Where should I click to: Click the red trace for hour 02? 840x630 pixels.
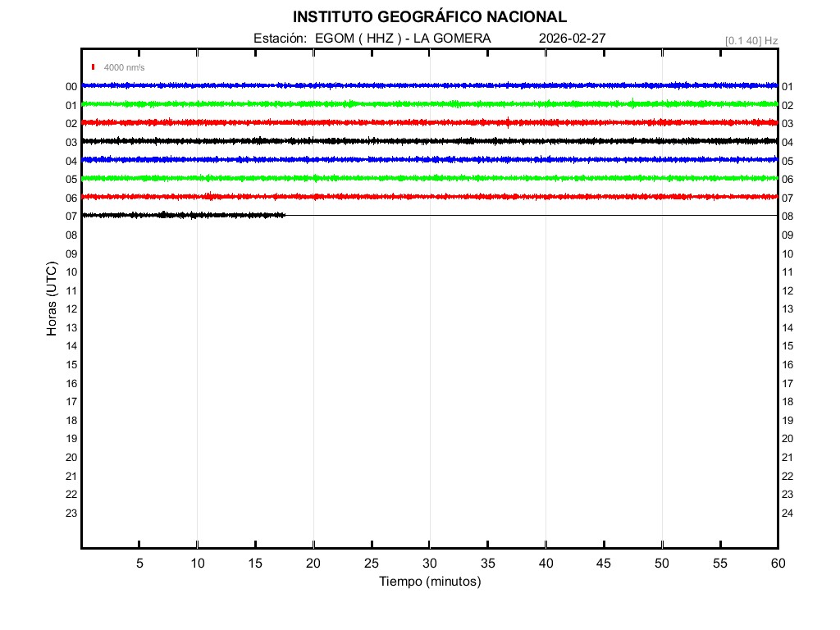point(429,122)
